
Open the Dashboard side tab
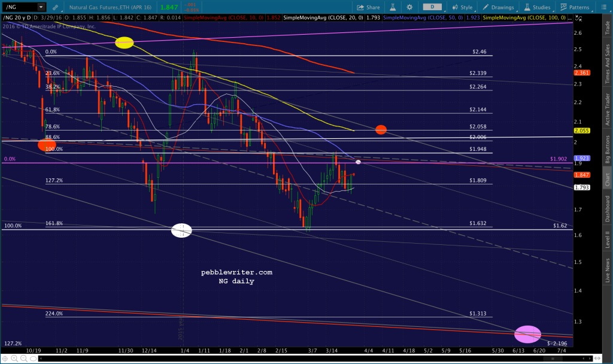click(608, 209)
